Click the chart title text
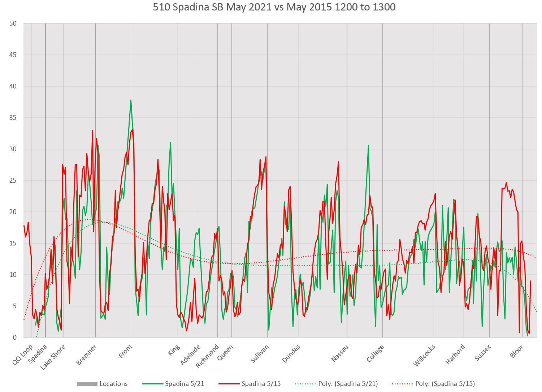542x392 pixels. pyautogui.click(x=274, y=7)
